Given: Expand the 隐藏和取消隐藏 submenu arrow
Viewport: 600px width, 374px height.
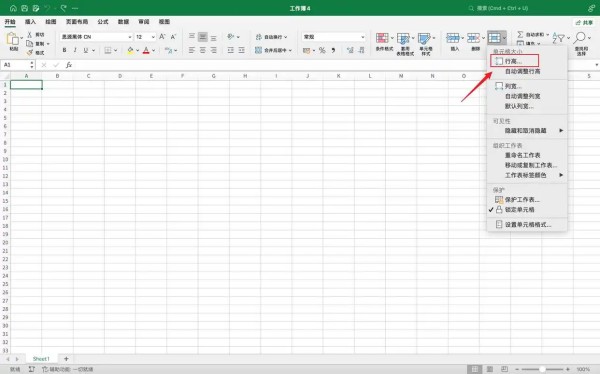Looking at the screenshot, I should click(x=561, y=131).
